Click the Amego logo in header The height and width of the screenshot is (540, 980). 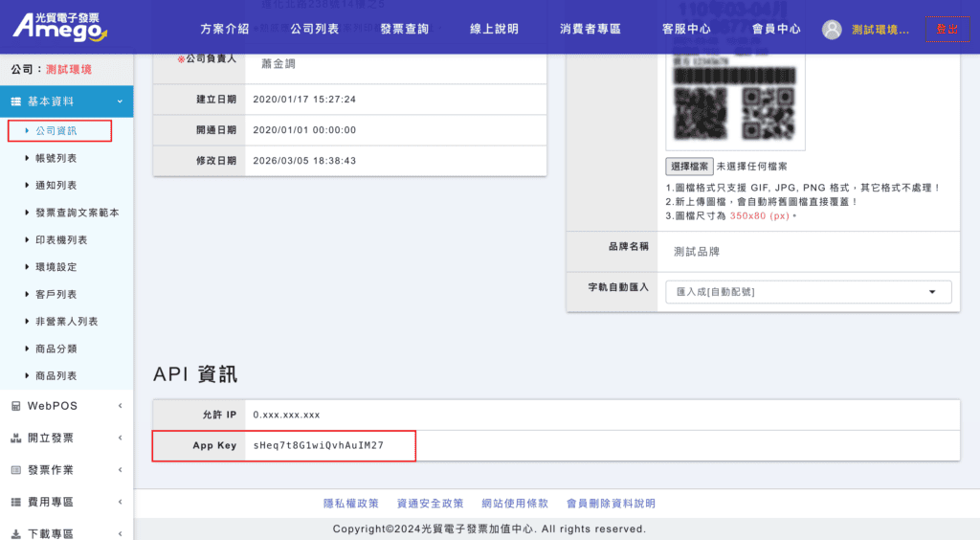tap(59, 26)
